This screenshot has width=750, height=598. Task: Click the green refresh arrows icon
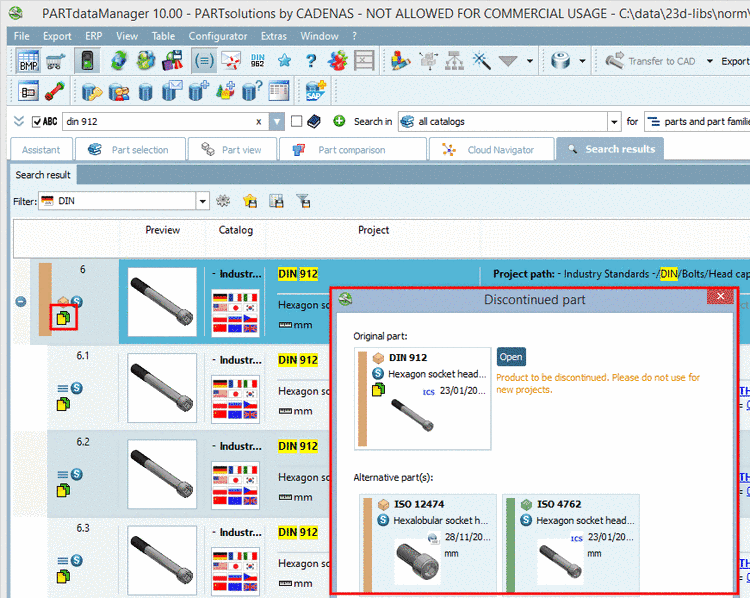119,61
